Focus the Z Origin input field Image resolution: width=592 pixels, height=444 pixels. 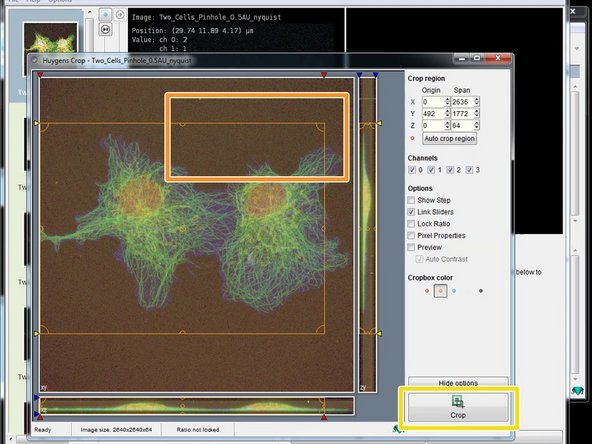[433, 125]
